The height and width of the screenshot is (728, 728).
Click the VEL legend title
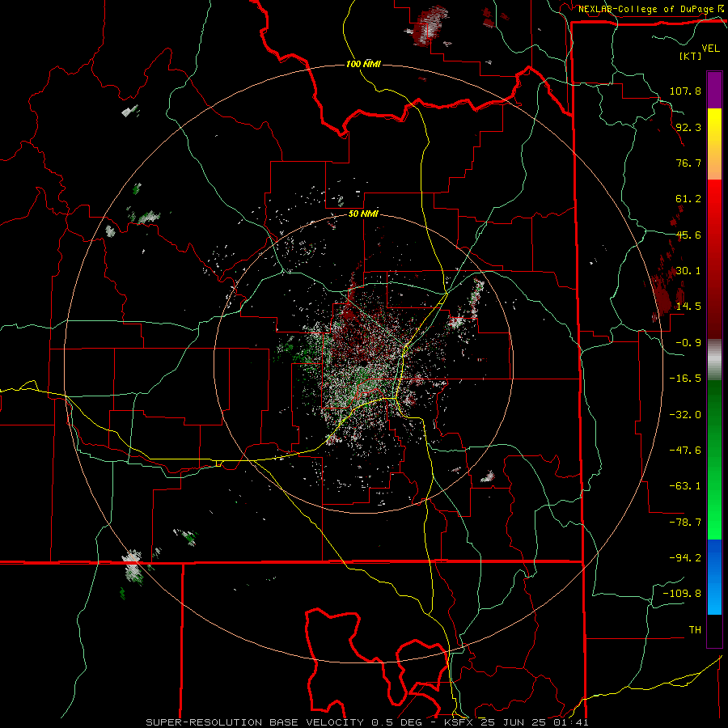point(710,48)
